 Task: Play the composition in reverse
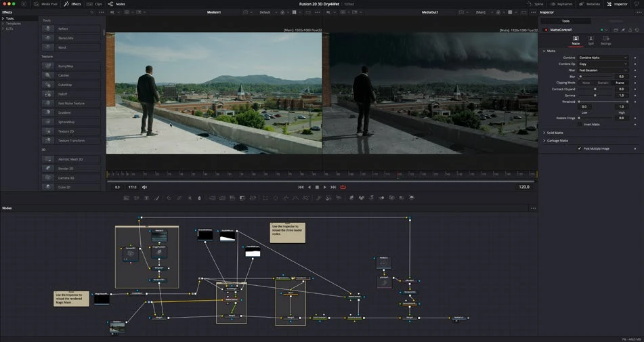tap(309, 187)
